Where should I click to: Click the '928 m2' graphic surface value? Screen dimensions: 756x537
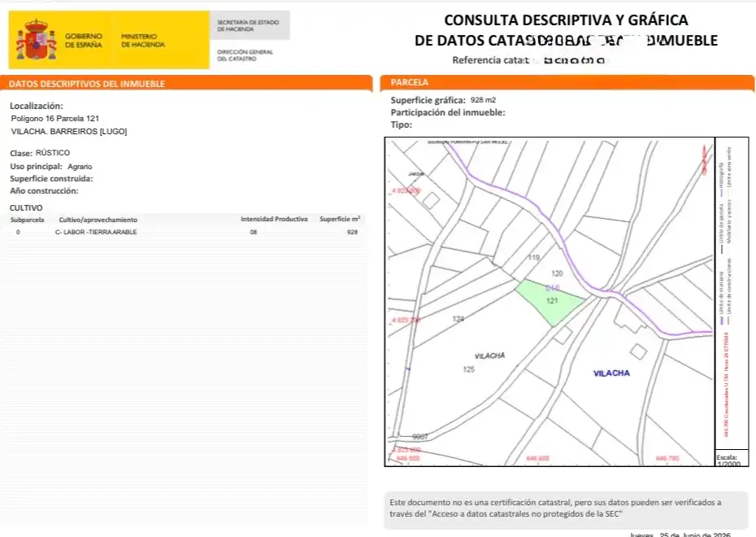pyautogui.click(x=483, y=100)
